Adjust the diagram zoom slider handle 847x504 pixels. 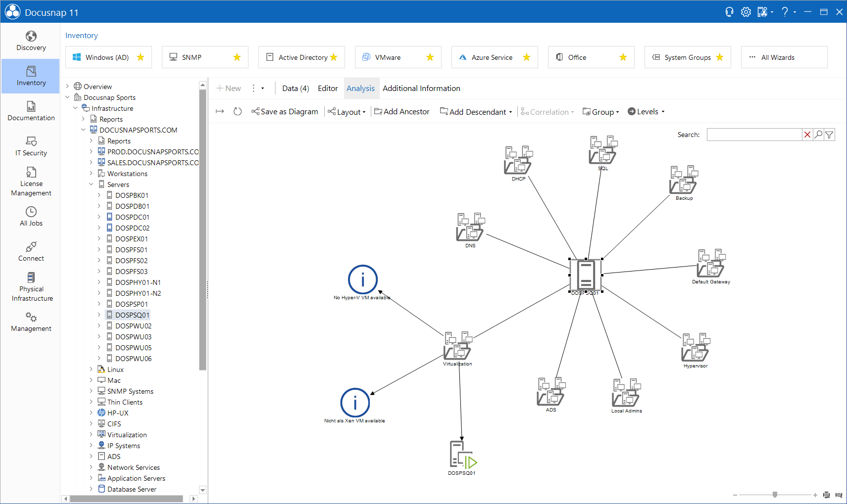pyautogui.click(x=775, y=495)
